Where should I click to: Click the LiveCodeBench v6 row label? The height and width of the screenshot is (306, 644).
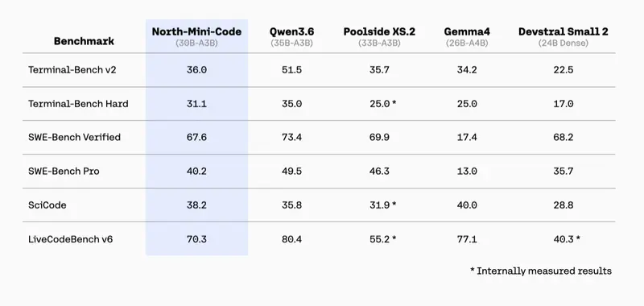[x=70, y=239]
